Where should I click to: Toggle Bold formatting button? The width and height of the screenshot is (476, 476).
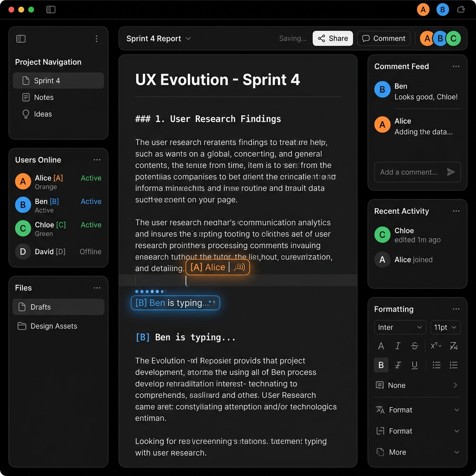[x=381, y=365]
